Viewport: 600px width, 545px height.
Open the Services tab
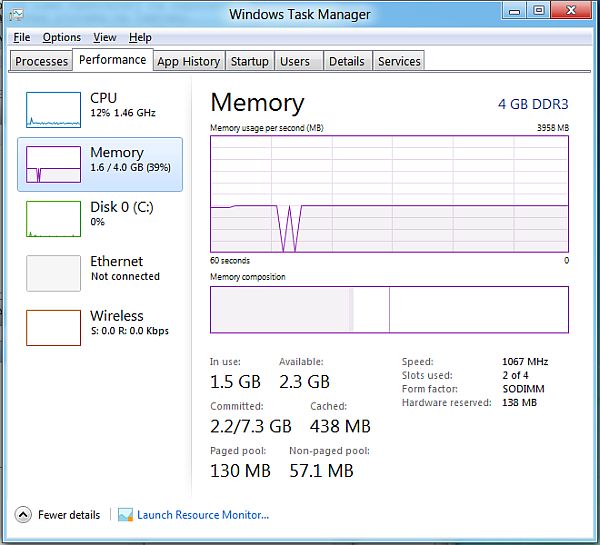tap(399, 61)
